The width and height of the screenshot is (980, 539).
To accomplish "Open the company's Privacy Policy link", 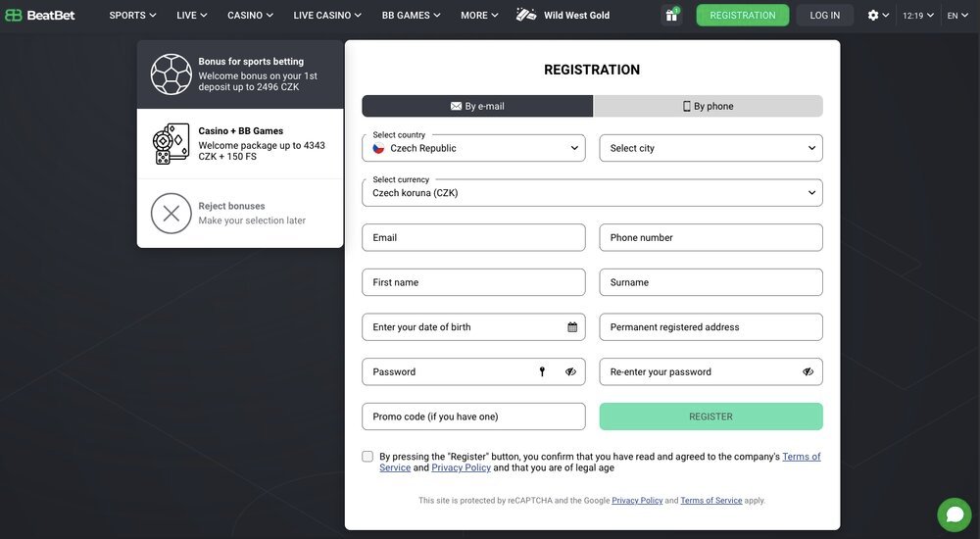I will tap(462, 467).
